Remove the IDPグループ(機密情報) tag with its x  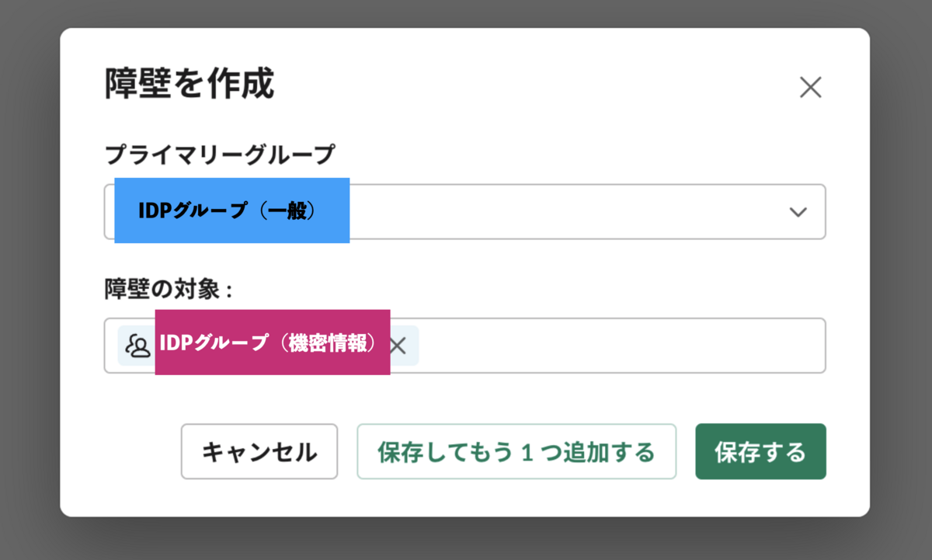(398, 346)
